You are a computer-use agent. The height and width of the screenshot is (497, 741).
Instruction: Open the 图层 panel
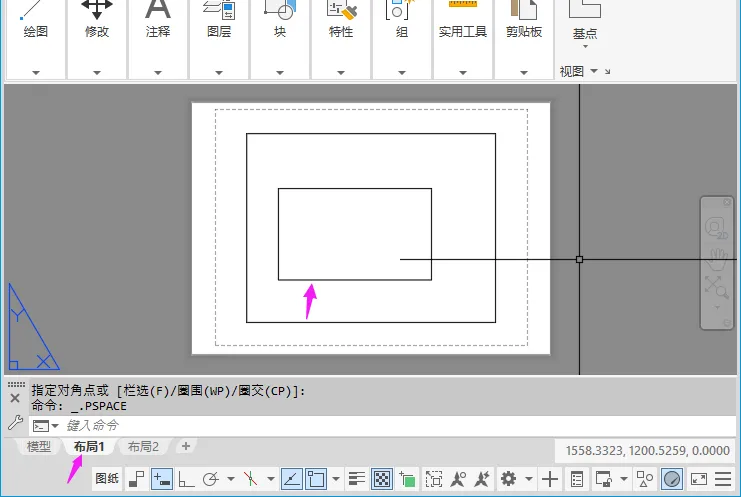[219, 32]
